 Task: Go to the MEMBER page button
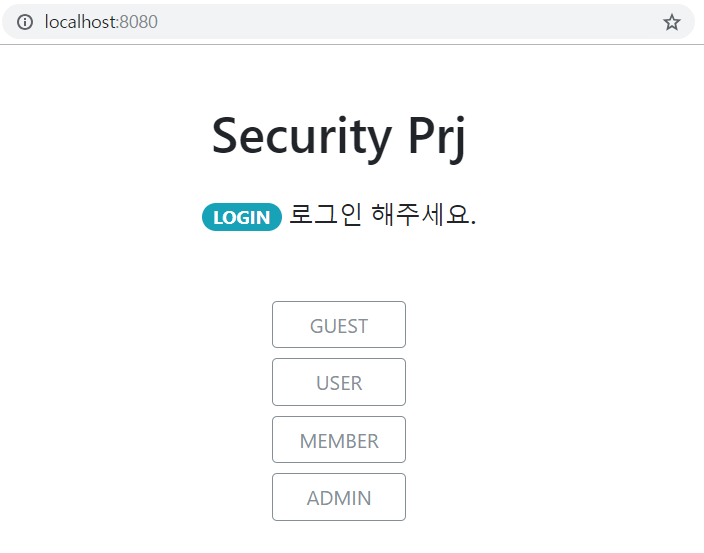(339, 440)
